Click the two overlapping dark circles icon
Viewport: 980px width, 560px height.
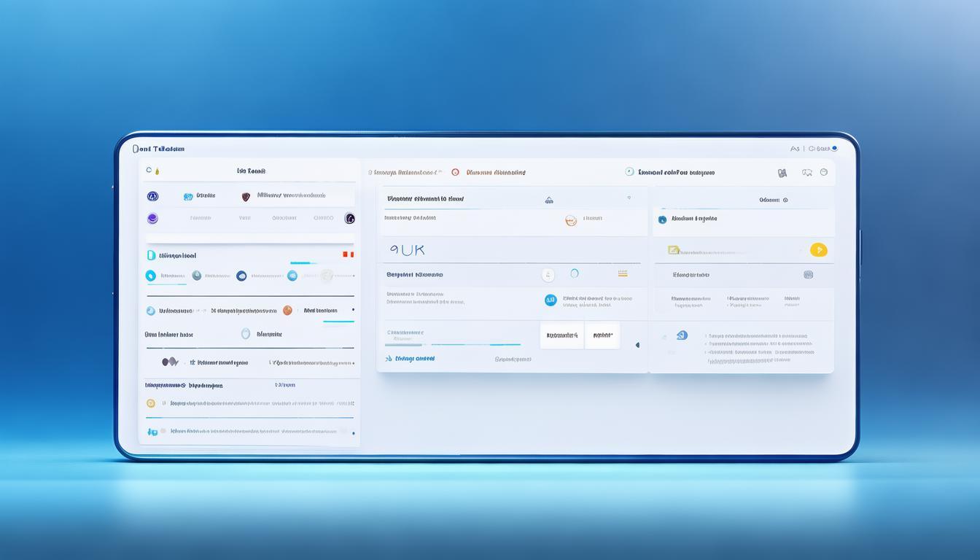(x=170, y=362)
